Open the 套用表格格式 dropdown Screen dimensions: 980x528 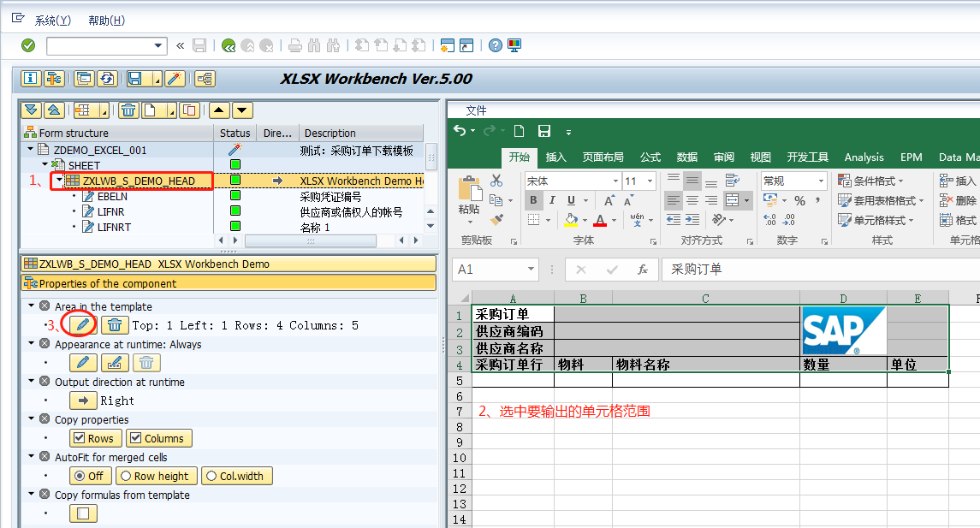point(881,200)
